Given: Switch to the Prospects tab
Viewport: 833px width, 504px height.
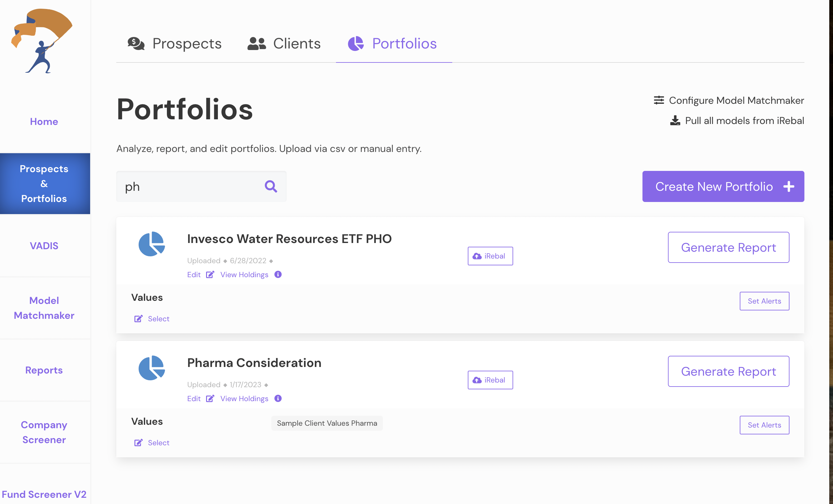Looking at the screenshot, I should [x=174, y=44].
